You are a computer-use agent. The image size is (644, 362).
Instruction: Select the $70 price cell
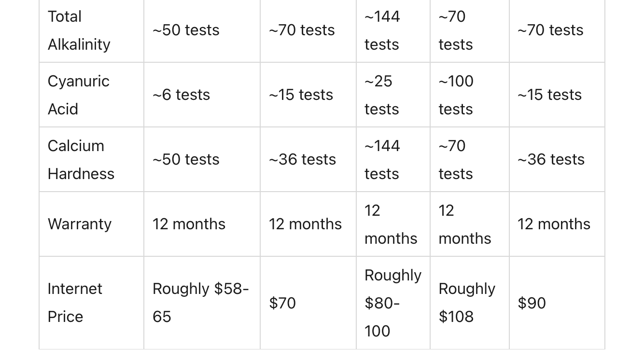308,303
